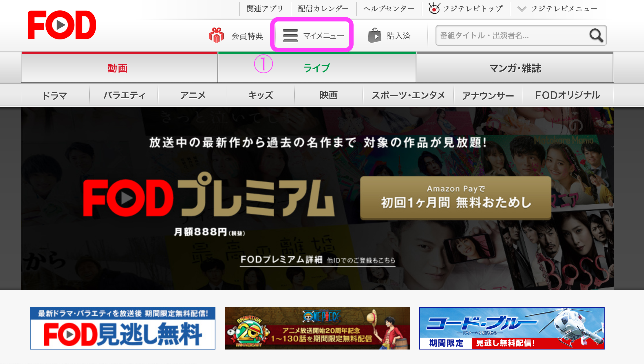Screen dimensions: 644x364
Task: Click the 会員特典 label
Action: click(247, 36)
